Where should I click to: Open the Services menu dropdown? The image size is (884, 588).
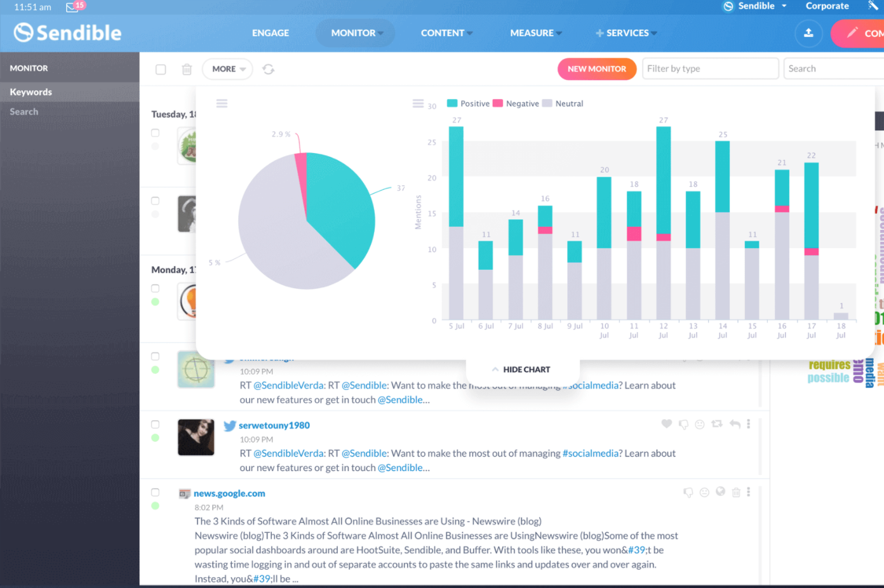626,33
